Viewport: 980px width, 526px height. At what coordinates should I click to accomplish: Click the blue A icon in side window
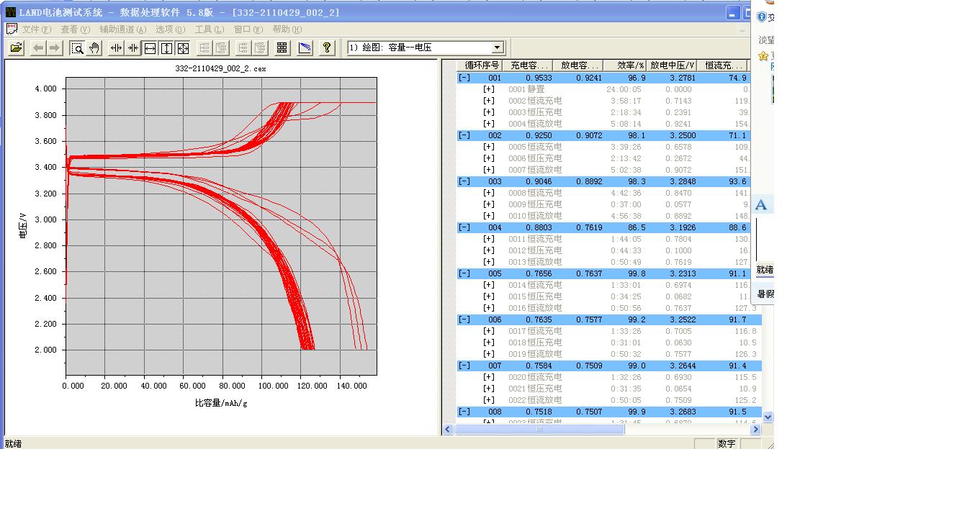coord(761,205)
